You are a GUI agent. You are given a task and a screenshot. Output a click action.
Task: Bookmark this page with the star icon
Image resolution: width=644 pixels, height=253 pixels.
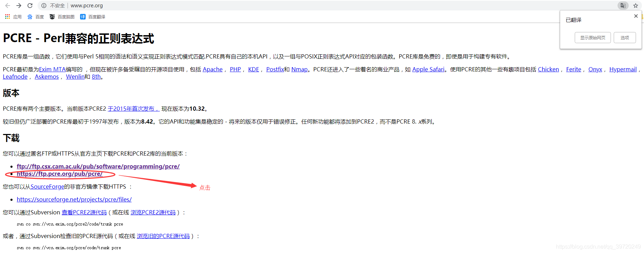636,6
